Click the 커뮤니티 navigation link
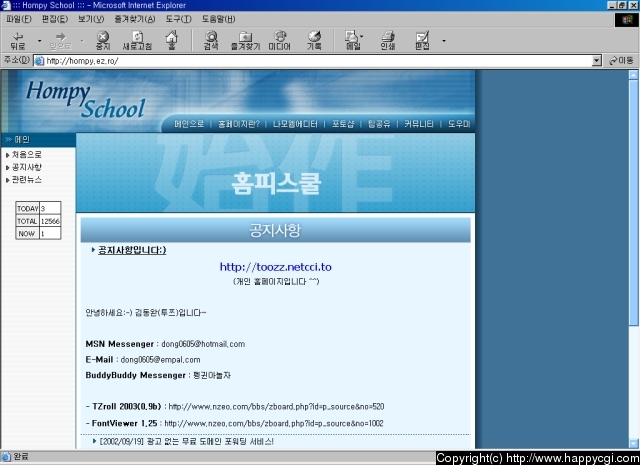This screenshot has width=640, height=465. (x=419, y=124)
